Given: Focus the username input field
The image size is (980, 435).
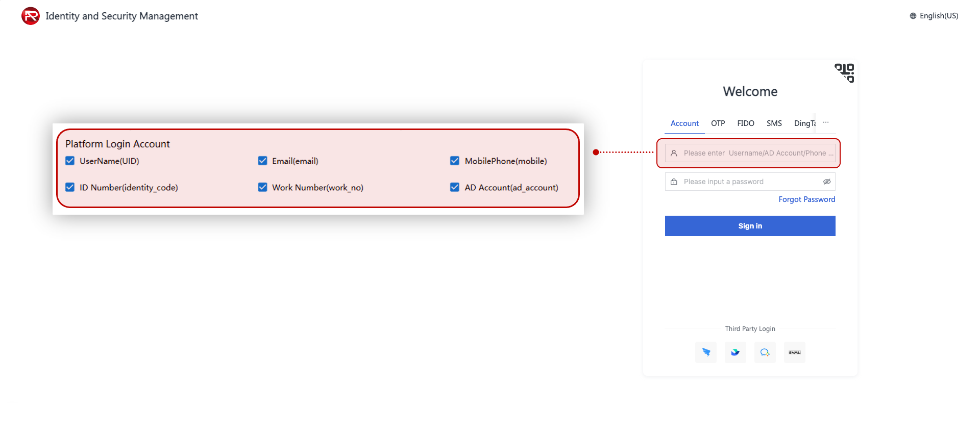Looking at the screenshot, I should [x=755, y=153].
